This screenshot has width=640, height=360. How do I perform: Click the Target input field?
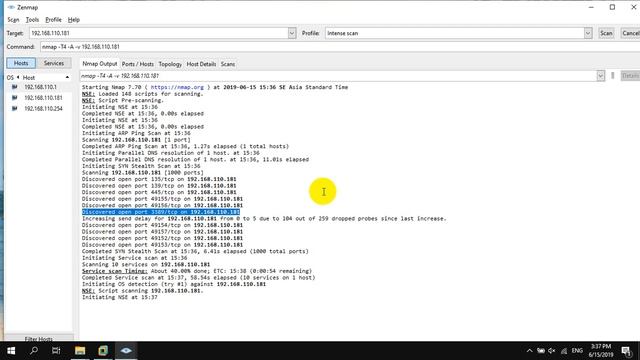[x=158, y=33]
